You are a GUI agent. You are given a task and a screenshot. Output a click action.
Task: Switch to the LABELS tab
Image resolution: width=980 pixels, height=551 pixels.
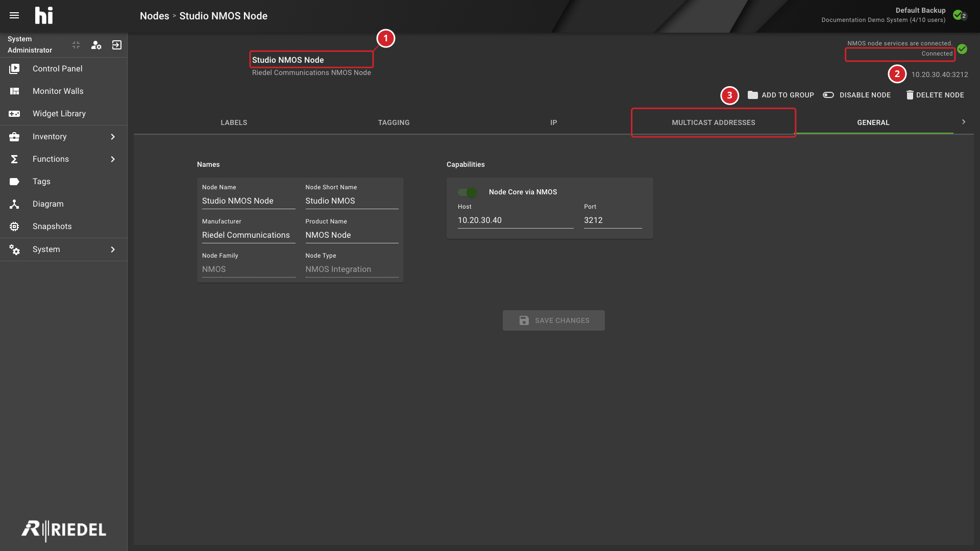[x=234, y=122]
